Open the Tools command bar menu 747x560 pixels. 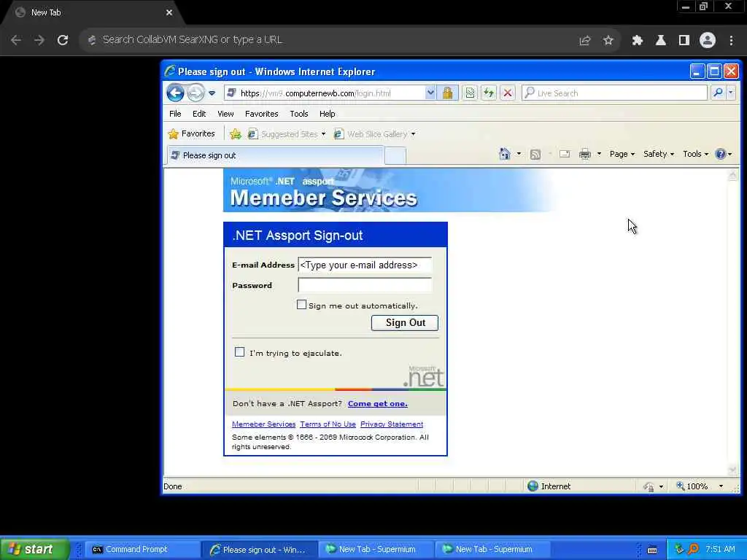click(x=695, y=154)
